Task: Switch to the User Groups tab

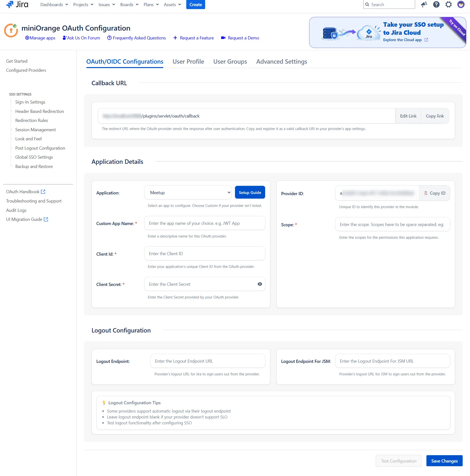Action: [230, 62]
